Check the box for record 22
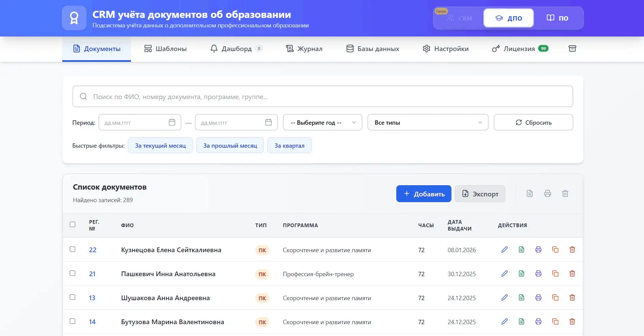The image size is (644, 336). point(72,249)
